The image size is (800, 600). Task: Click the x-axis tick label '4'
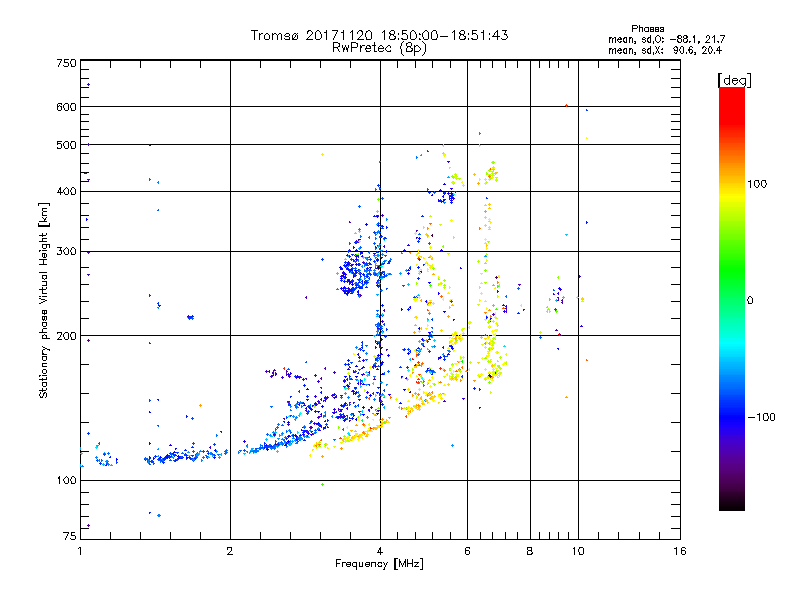tap(380, 551)
